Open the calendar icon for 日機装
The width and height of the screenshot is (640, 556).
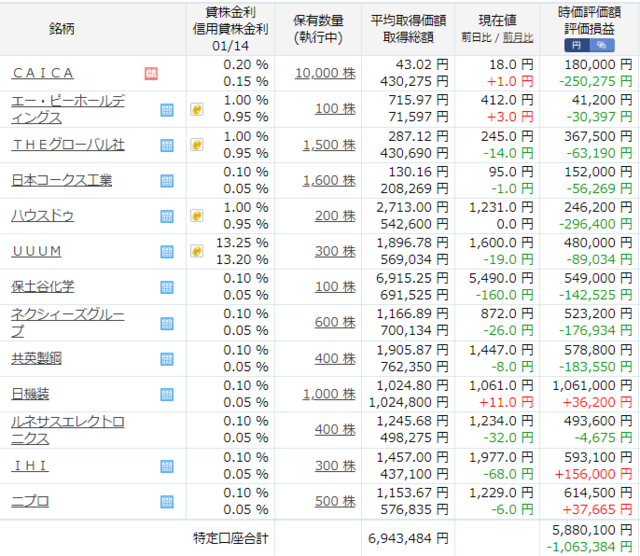(167, 394)
